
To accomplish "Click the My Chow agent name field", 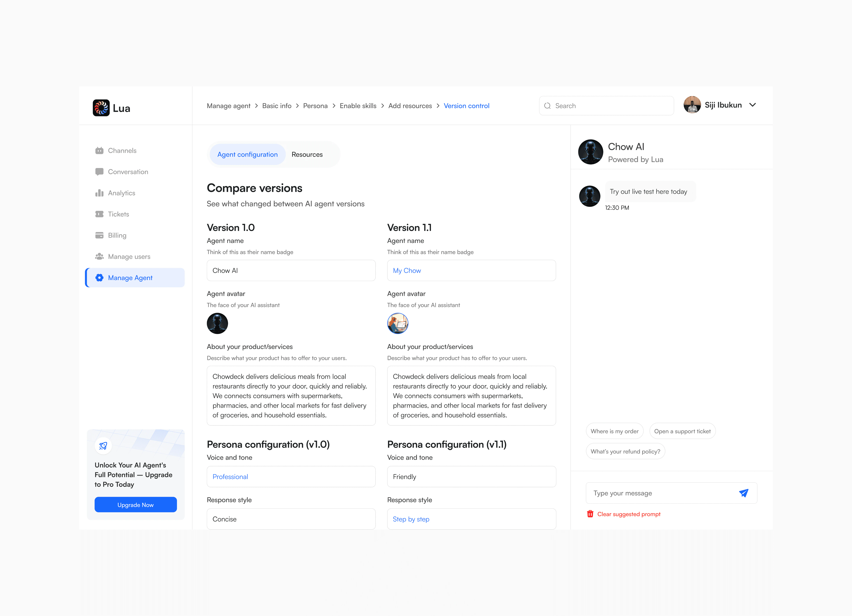I will (x=471, y=270).
